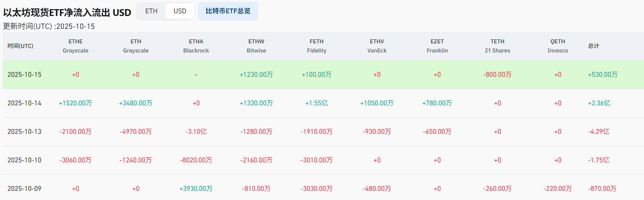The height and width of the screenshot is (200, 644).
Task: Click the 2025-10-13 date cell
Action: click(25, 132)
